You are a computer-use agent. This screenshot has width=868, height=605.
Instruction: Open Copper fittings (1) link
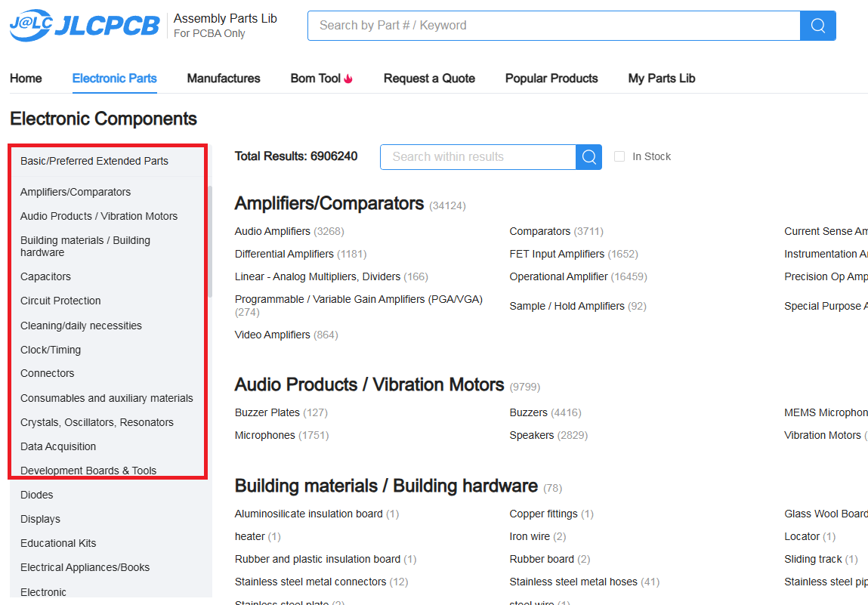pos(551,514)
